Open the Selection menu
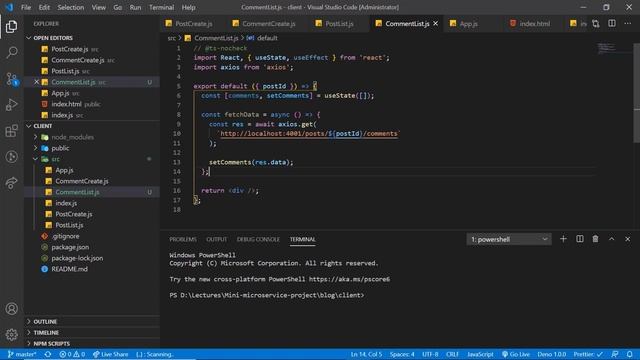The width and height of the screenshot is (640, 360). point(71,7)
